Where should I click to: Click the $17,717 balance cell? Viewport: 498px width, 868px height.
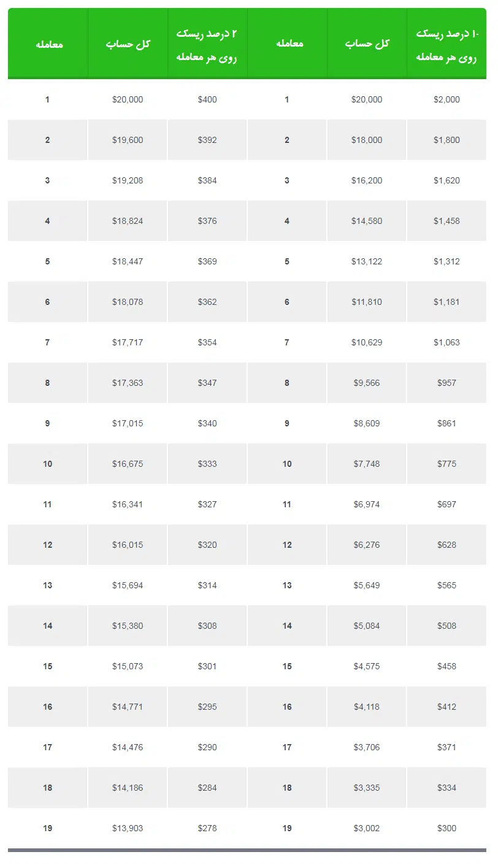pos(128,342)
